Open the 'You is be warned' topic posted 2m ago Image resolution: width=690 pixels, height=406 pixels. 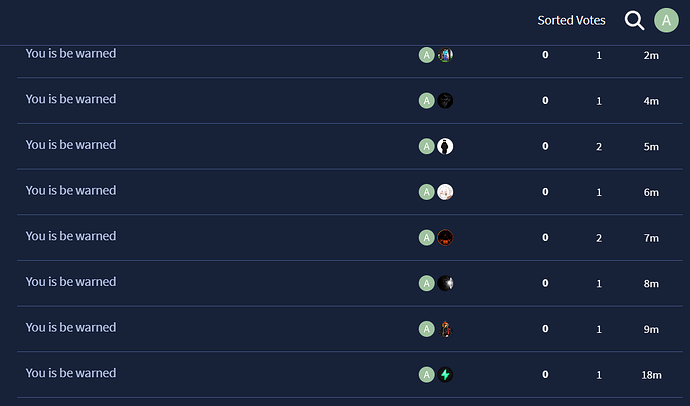click(71, 54)
